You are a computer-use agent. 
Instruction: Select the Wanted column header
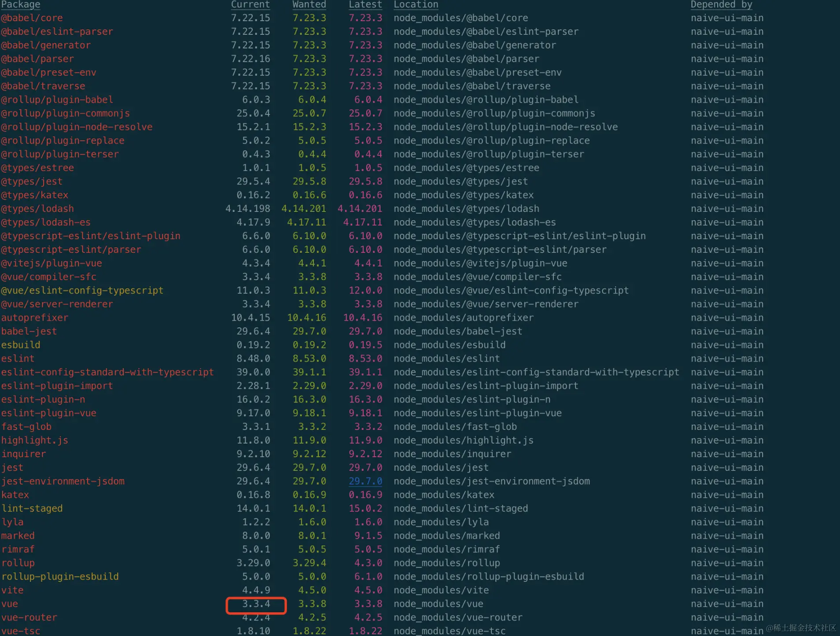pyautogui.click(x=309, y=4)
